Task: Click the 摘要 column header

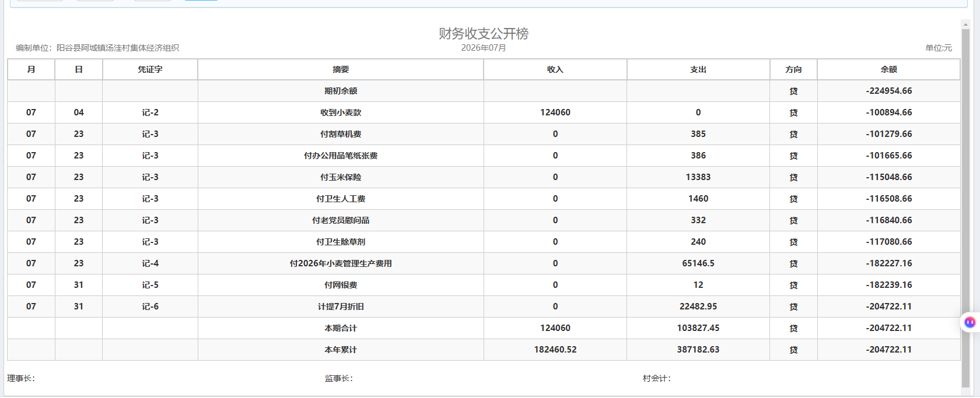Action: click(341, 69)
